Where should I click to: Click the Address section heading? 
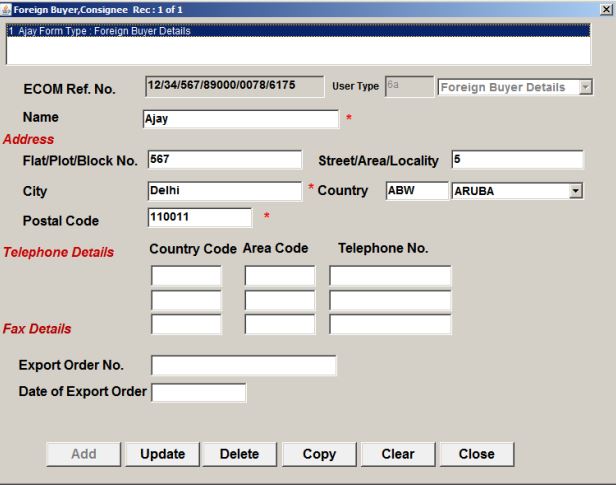[28, 139]
